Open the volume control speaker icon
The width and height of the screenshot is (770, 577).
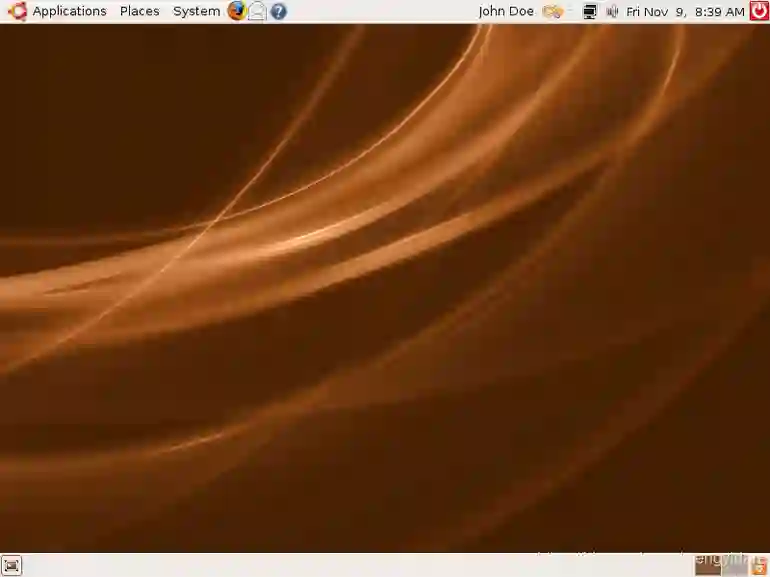pyautogui.click(x=612, y=11)
